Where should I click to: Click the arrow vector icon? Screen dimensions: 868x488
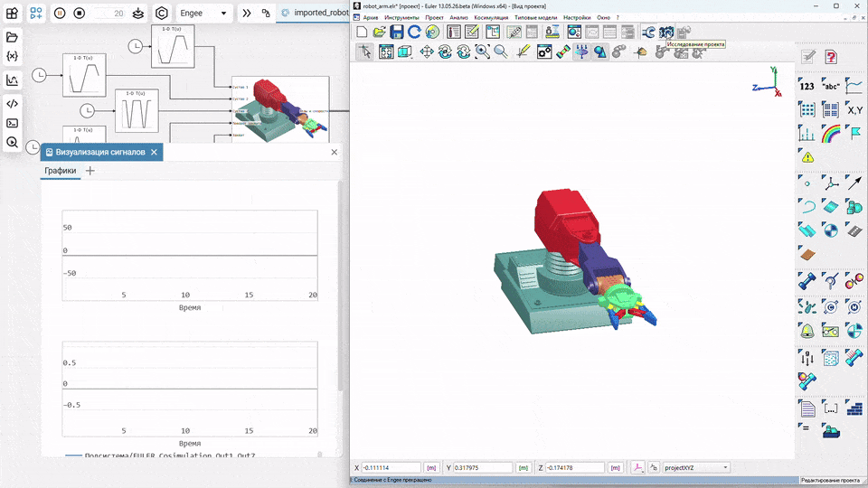tap(854, 182)
